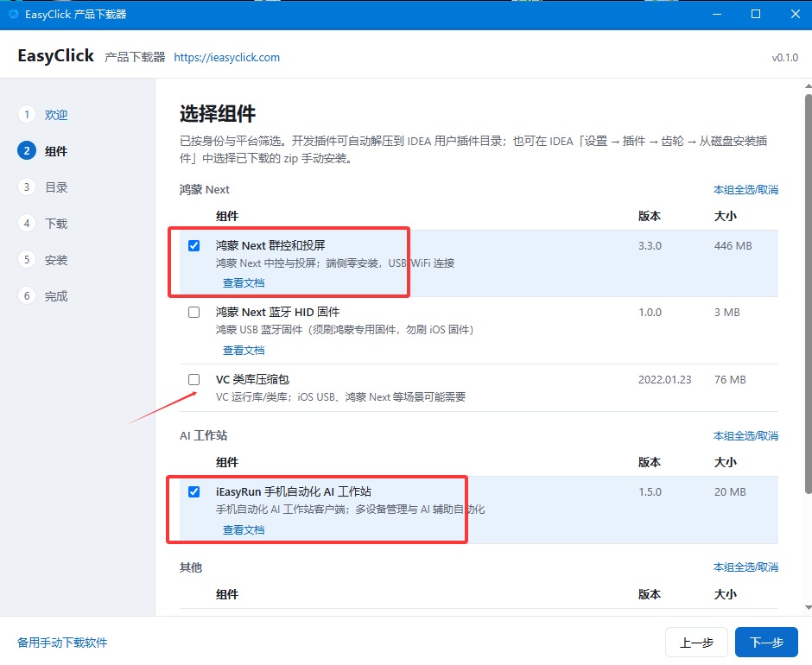Select step 2 组件 in sidebar
The image size is (812, 665).
(43, 151)
